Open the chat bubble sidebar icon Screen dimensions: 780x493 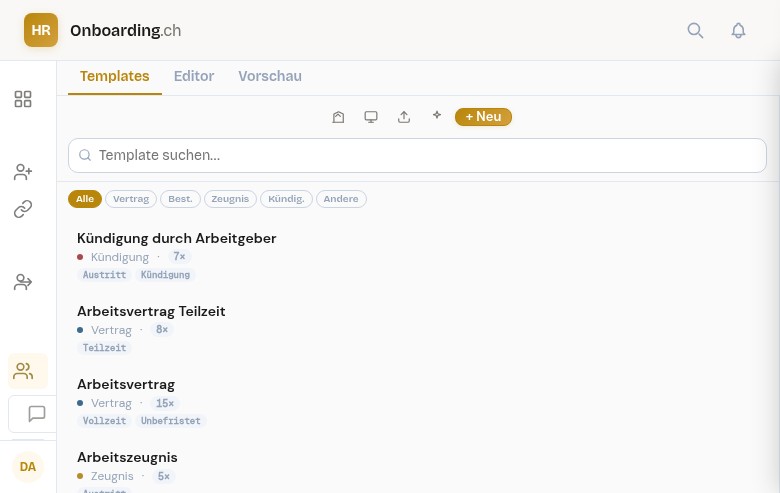pos(36,413)
